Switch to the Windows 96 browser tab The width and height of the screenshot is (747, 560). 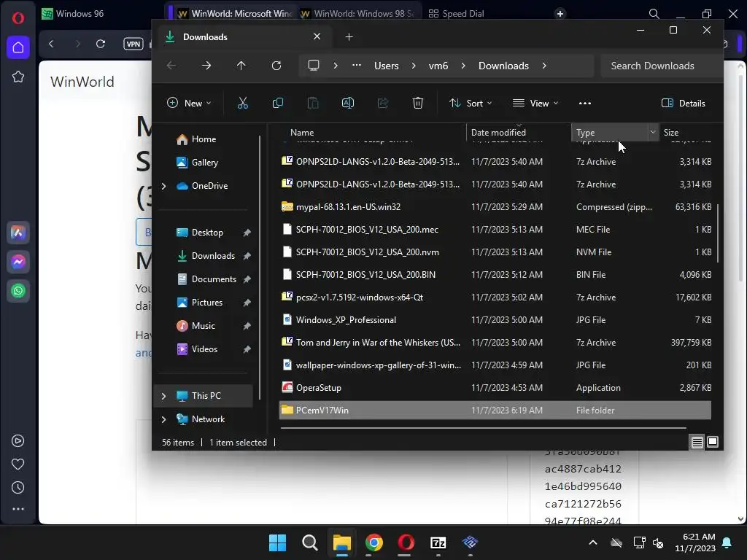tap(80, 13)
